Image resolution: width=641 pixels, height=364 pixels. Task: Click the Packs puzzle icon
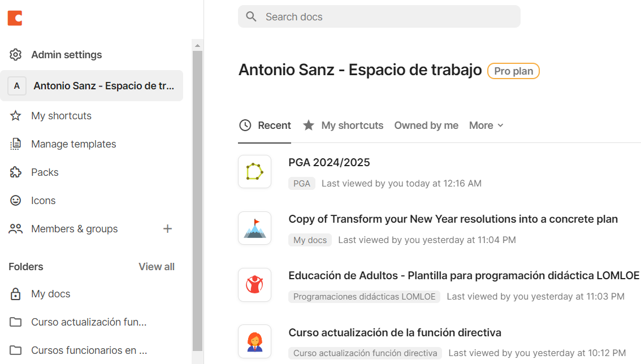tap(15, 172)
